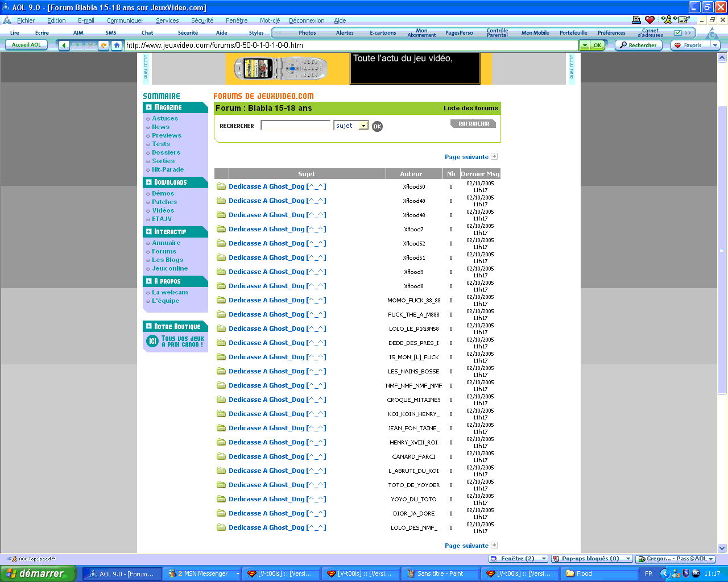728x582 pixels.
Task: Collapse the Downloads sidebar section
Action: [149, 182]
